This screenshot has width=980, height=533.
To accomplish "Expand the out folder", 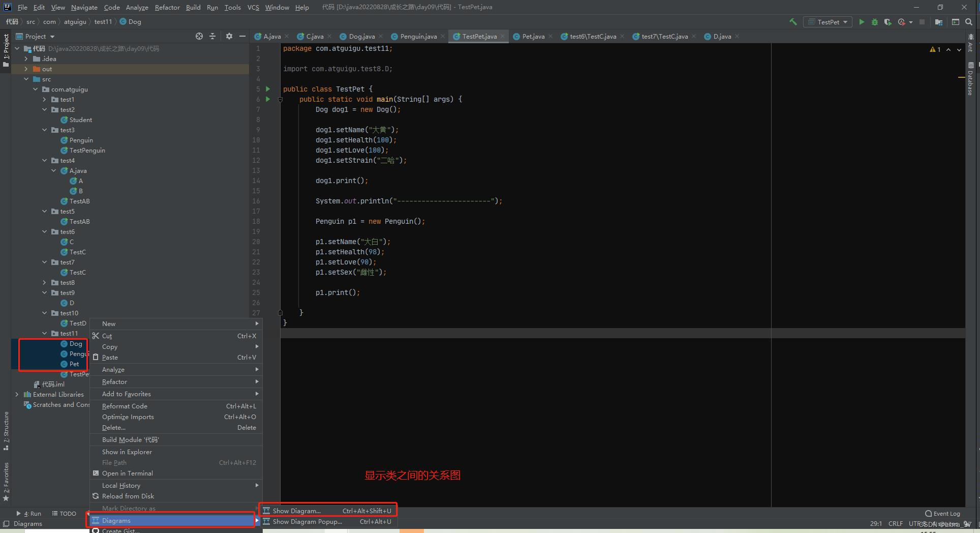I will (26, 69).
